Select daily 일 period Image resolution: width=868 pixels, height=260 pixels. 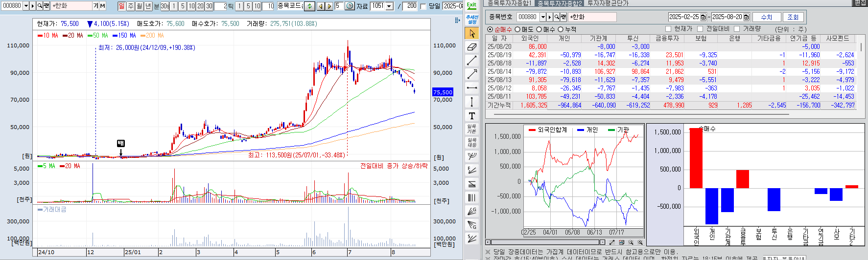click(122, 6)
